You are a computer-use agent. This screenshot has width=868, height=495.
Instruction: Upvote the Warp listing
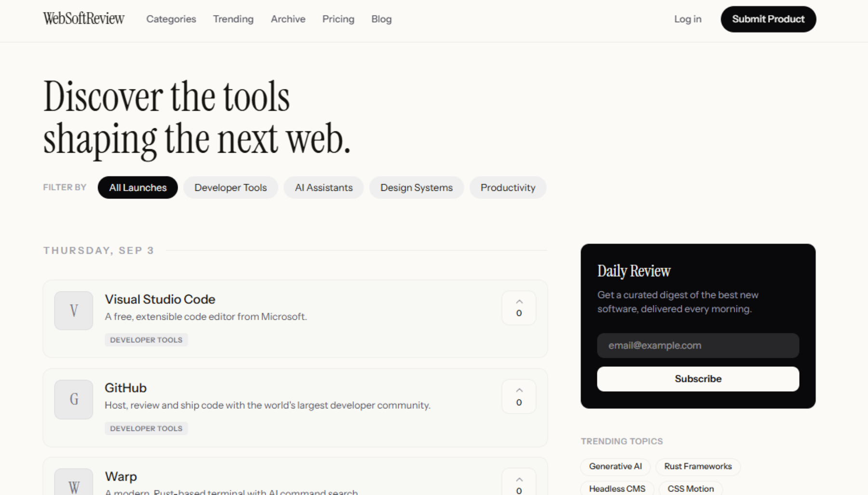(x=519, y=482)
